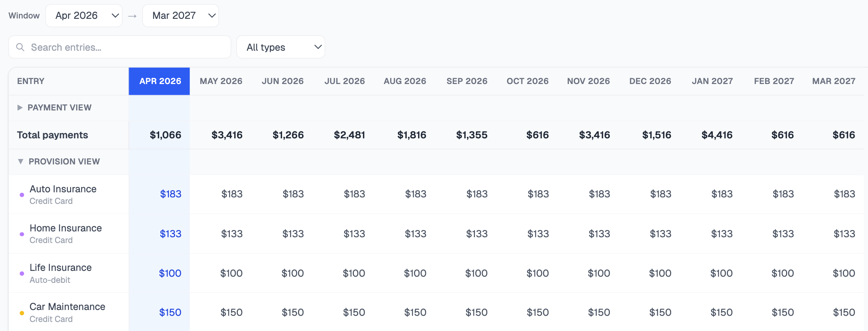
Task: Open the Mar 2027 window-end dropdown
Action: point(180,16)
